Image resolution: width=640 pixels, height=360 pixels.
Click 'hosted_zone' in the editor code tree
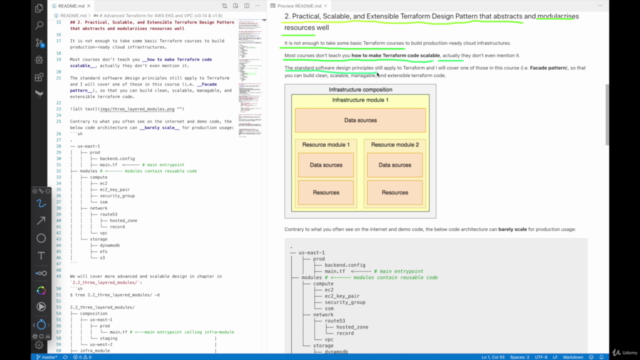point(123,220)
